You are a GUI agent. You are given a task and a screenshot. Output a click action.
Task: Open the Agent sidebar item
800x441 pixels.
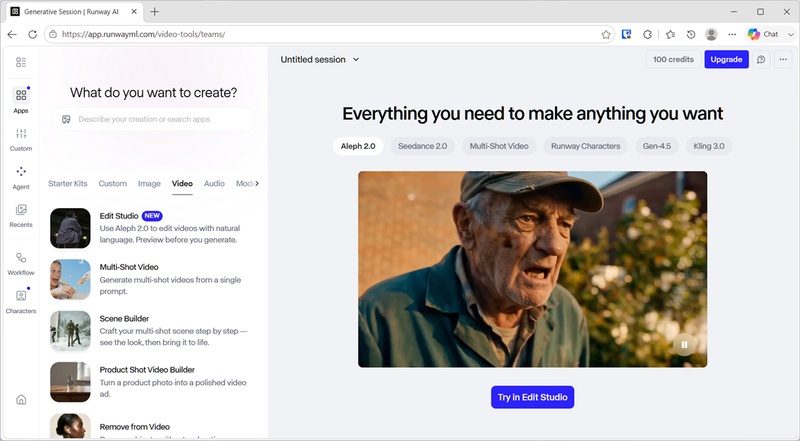click(21, 178)
